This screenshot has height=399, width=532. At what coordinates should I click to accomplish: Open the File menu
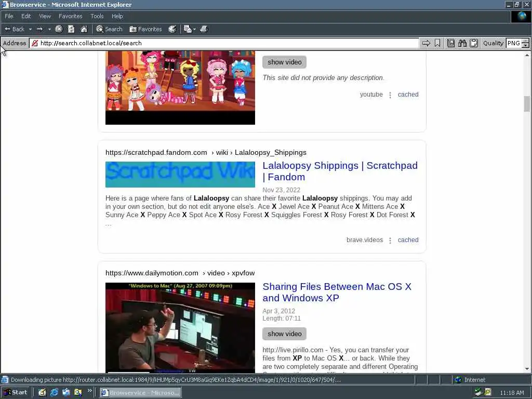tap(9, 16)
